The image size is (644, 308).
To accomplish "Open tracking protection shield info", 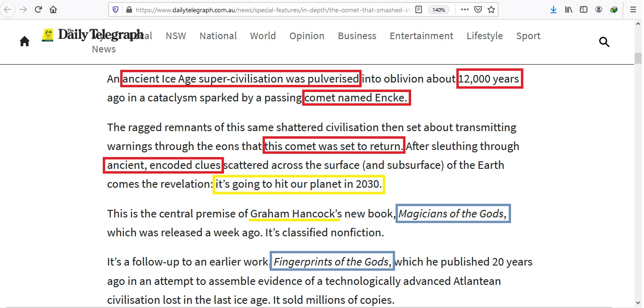I will [x=116, y=9].
